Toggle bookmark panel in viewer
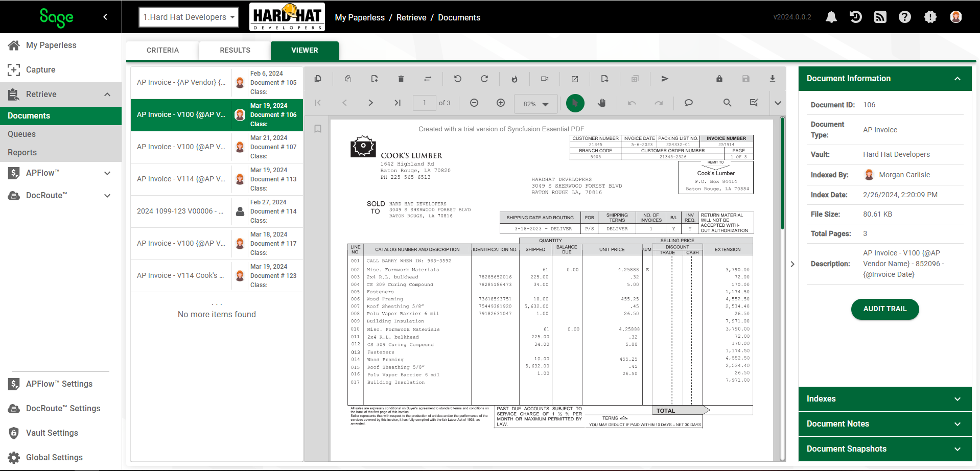Image resolution: width=980 pixels, height=471 pixels. click(318, 129)
